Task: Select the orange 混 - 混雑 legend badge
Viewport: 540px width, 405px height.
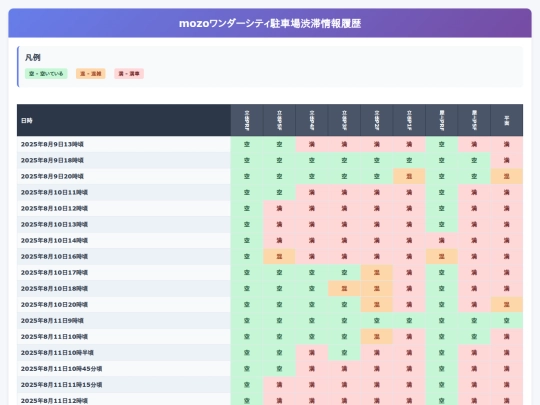Action: pyautogui.click(x=91, y=74)
